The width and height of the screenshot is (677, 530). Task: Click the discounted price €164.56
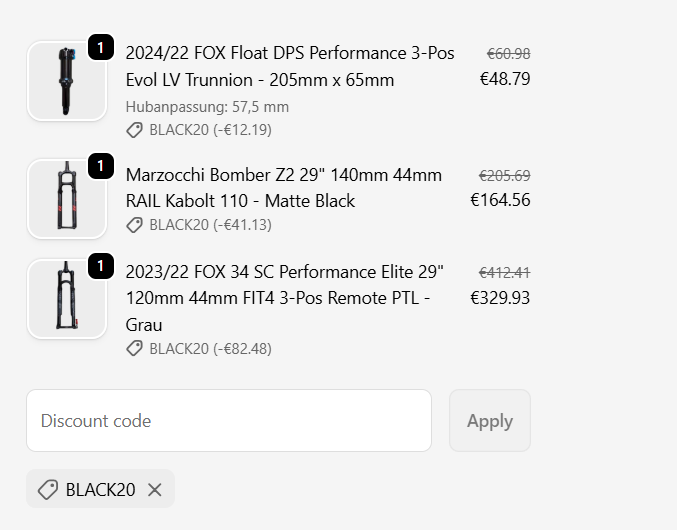(x=500, y=200)
